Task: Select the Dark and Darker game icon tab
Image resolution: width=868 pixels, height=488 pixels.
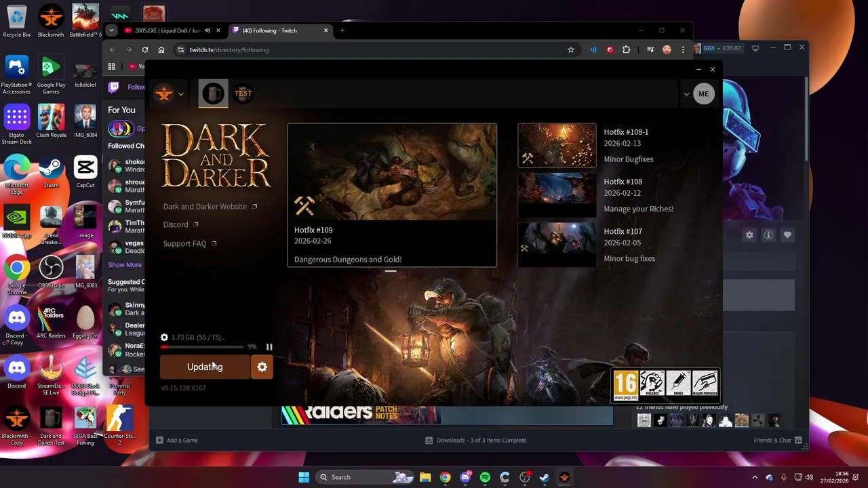Action: coord(214,94)
